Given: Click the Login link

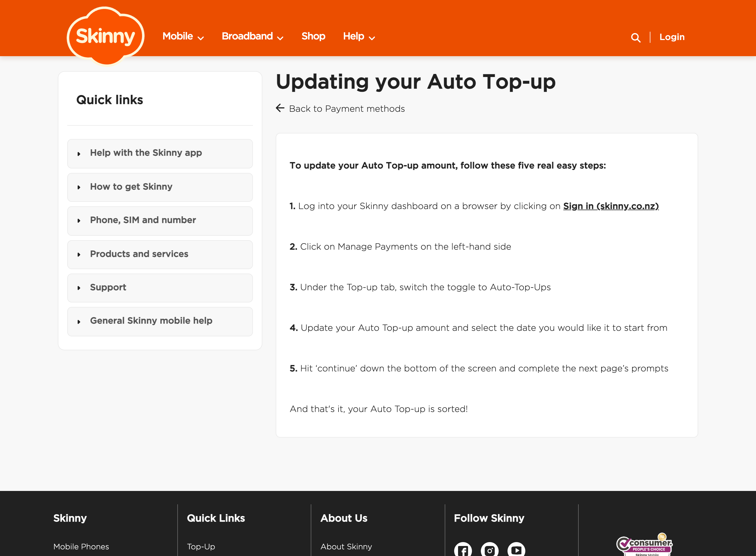Looking at the screenshot, I should click(672, 37).
